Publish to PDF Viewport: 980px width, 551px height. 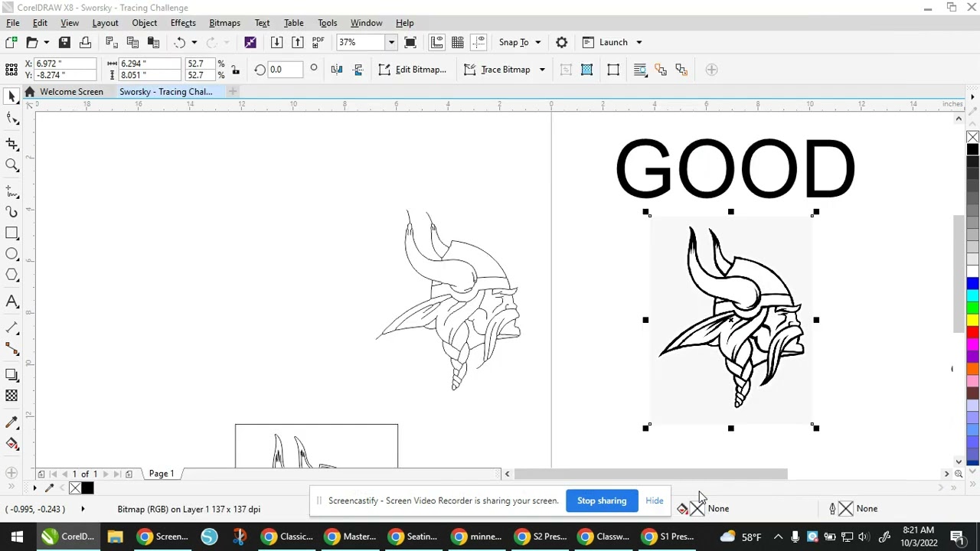318,42
